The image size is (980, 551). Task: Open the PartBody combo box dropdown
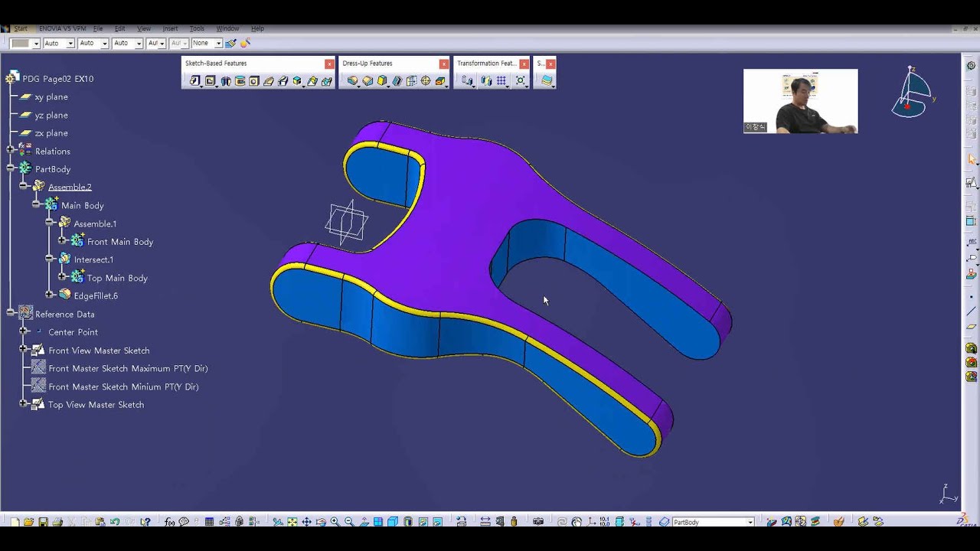click(750, 522)
